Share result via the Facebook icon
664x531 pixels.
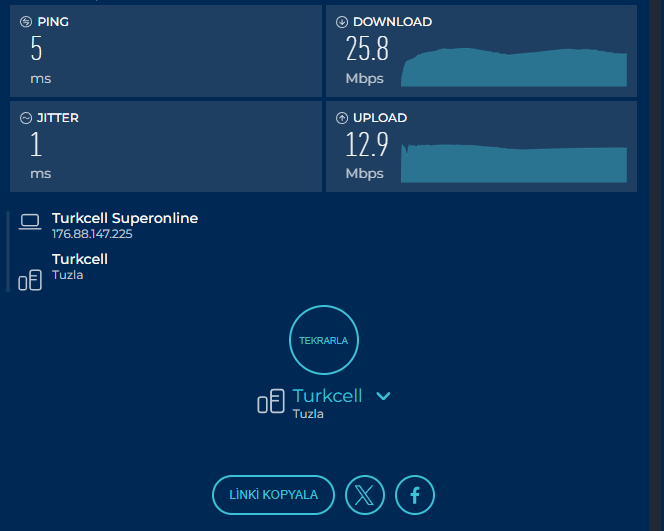[415, 495]
